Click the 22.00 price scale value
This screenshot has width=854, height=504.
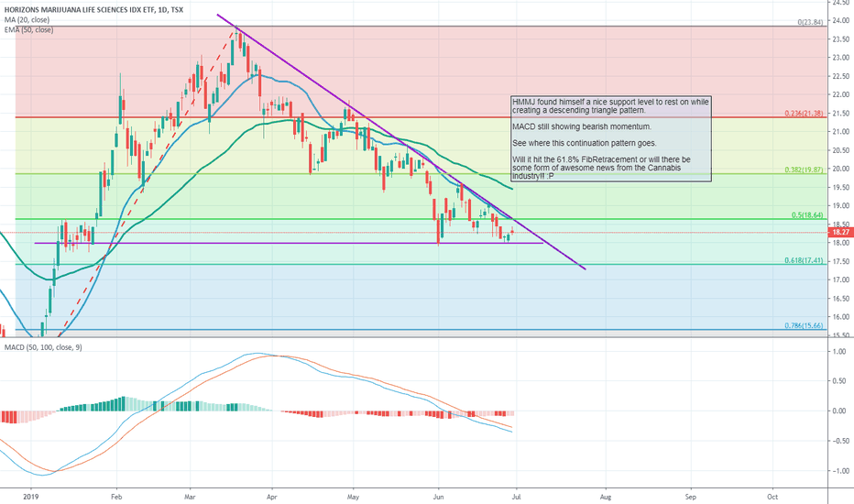pyautogui.click(x=841, y=94)
